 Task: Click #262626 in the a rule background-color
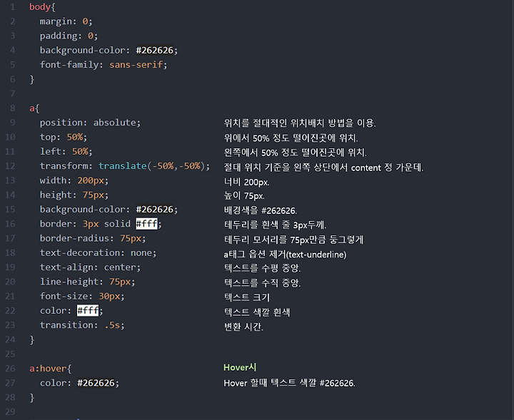(155, 209)
